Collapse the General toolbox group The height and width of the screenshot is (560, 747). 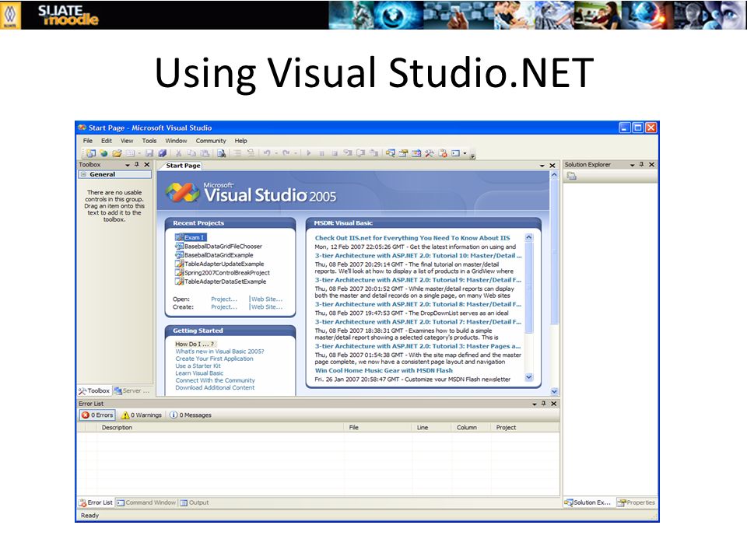pyautogui.click(x=83, y=174)
